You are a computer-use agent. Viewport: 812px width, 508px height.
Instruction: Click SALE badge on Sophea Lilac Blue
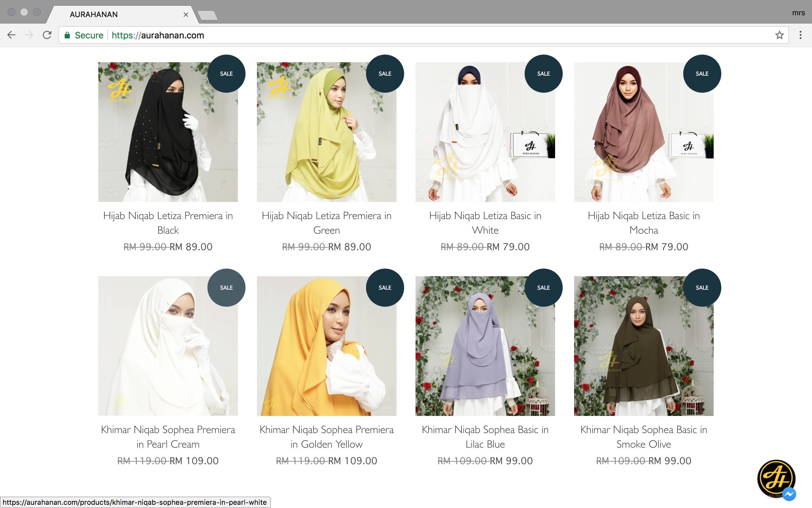[544, 288]
